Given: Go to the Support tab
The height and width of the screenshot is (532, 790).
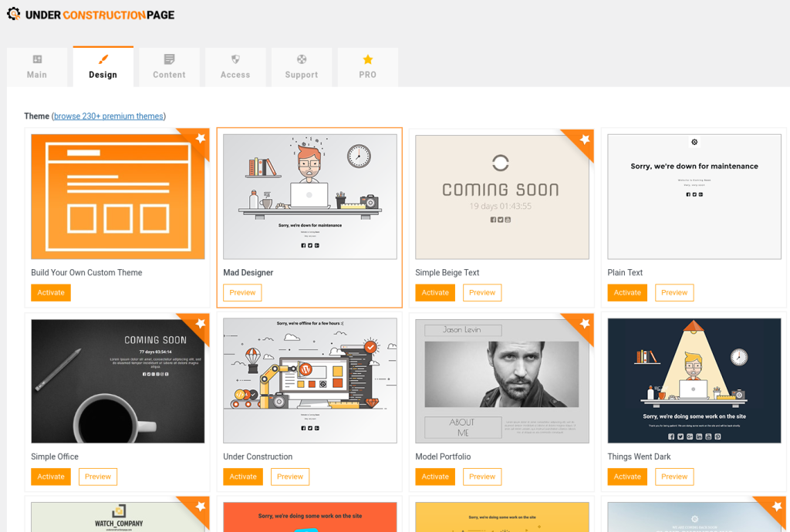Looking at the screenshot, I should coord(302,67).
